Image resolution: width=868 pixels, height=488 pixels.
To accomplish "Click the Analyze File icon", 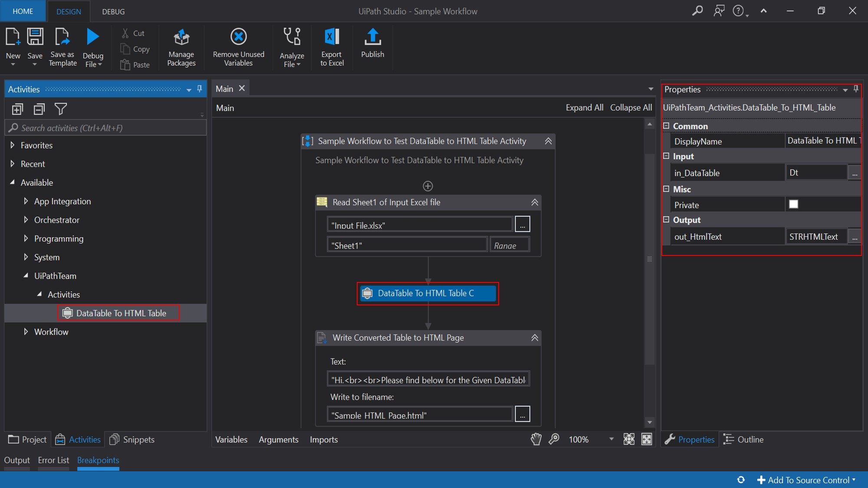I will coord(292,37).
